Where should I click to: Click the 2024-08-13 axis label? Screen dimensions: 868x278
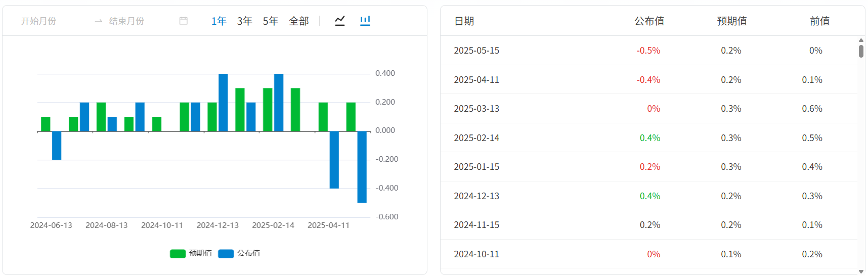pos(107,225)
